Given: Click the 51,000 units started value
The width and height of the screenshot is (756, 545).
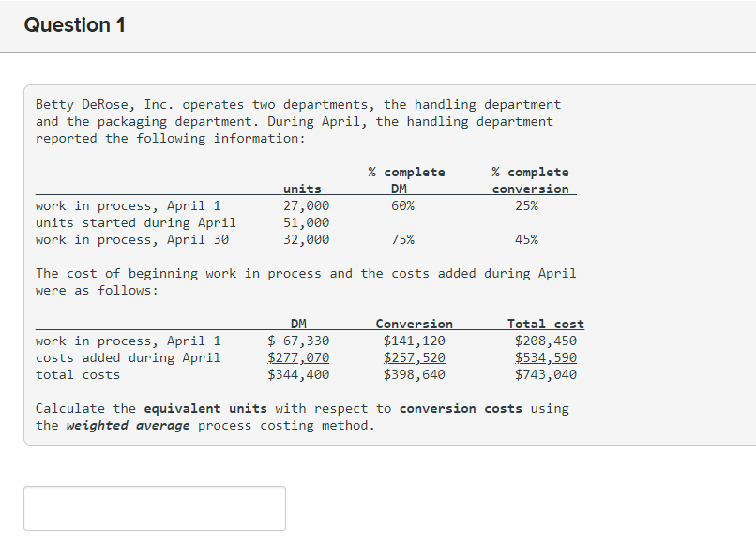Looking at the screenshot, I should click(x=306, y=223).
